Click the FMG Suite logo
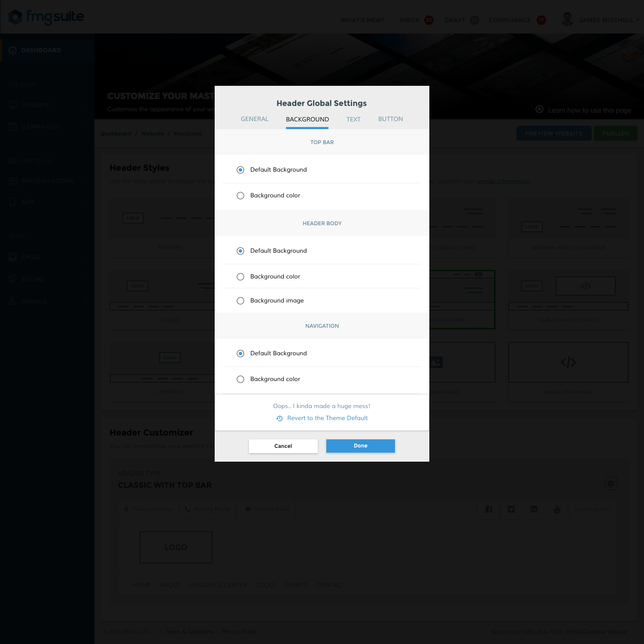 point(46,17)
